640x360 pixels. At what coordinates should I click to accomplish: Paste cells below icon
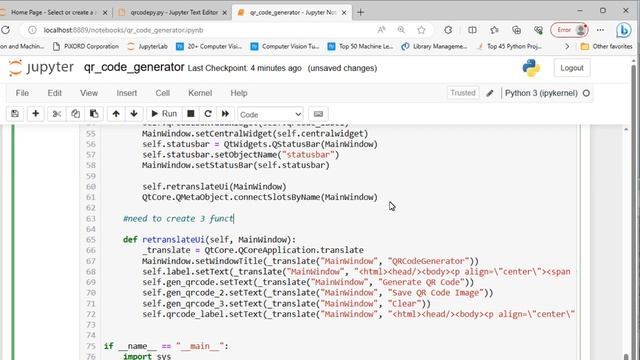click(94, 114)
